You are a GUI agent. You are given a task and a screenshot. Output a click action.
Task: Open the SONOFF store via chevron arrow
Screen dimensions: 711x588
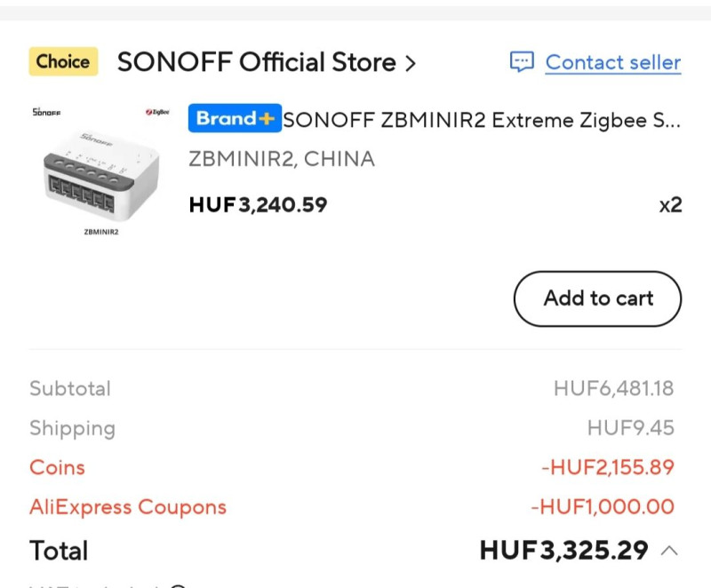click(410, 63)
